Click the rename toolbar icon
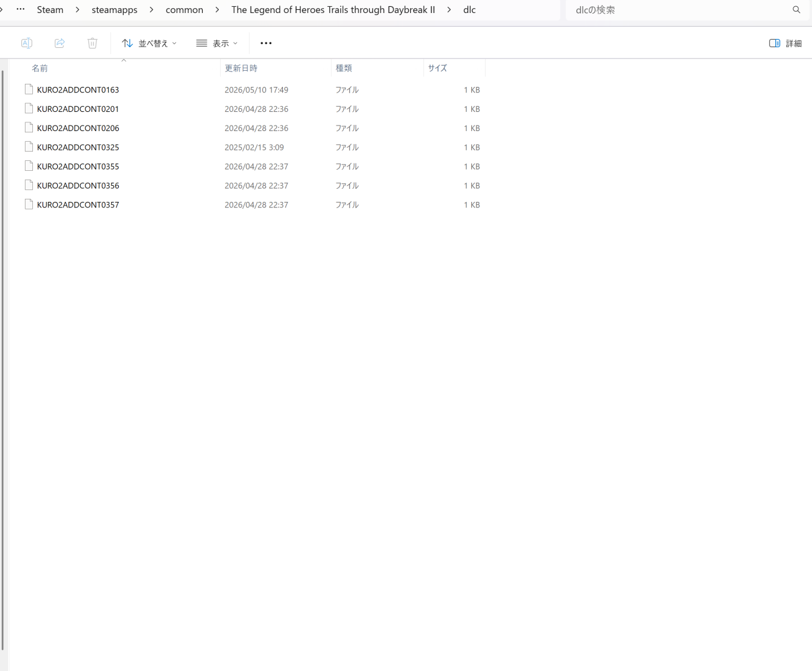Viewport: 812px width, 671px height. point(27,43)
